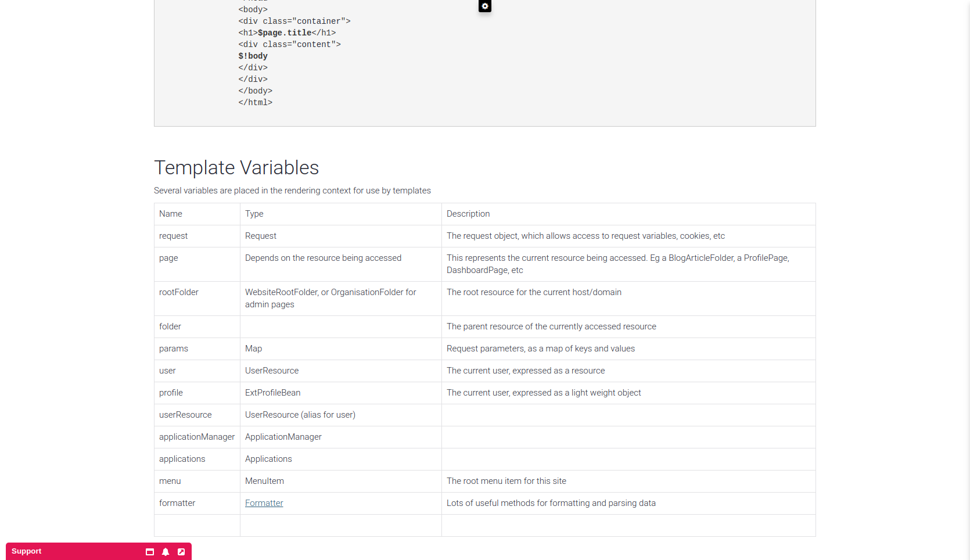Image resolution: width=970 pixels, height=560 pixels.
Task: Pop out Support widget with arrow icon
Action: [x=181, y=552]
